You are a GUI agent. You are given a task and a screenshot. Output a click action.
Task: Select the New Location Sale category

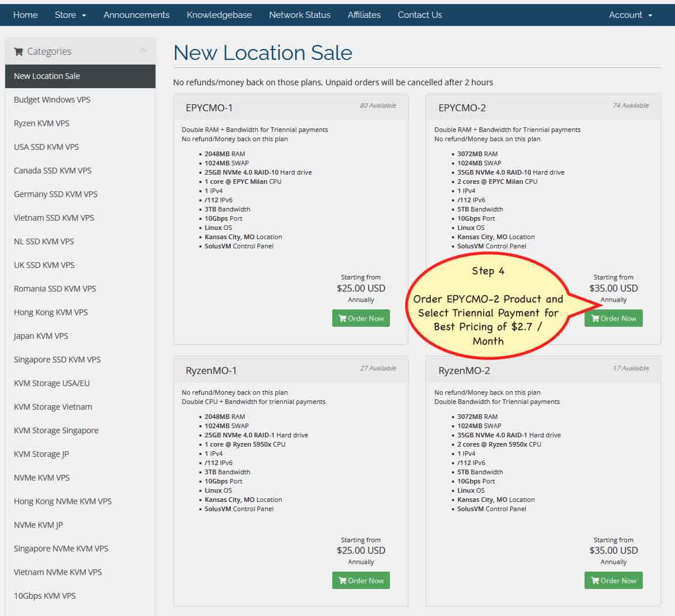[80, 76]
